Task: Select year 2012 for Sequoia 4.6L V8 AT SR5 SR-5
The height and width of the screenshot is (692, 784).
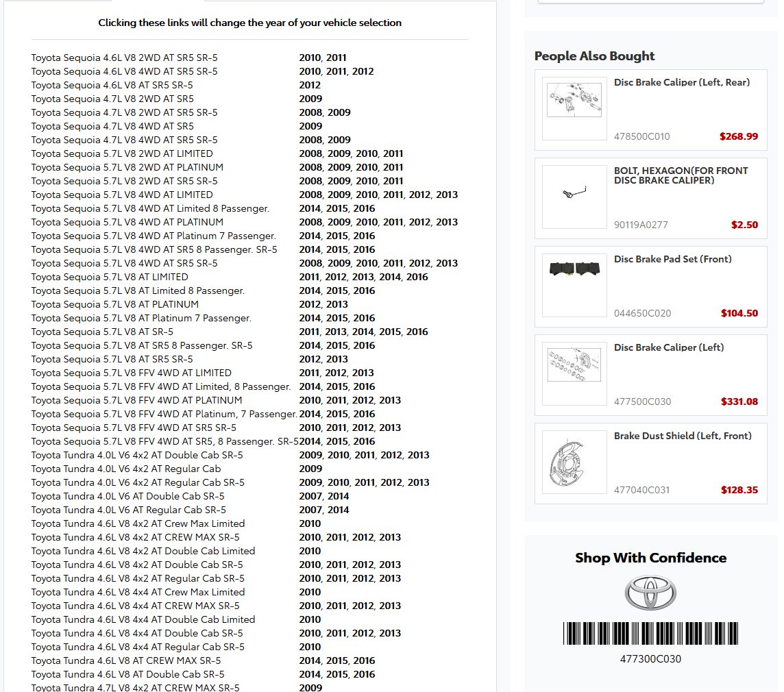Action: [310, 86]
